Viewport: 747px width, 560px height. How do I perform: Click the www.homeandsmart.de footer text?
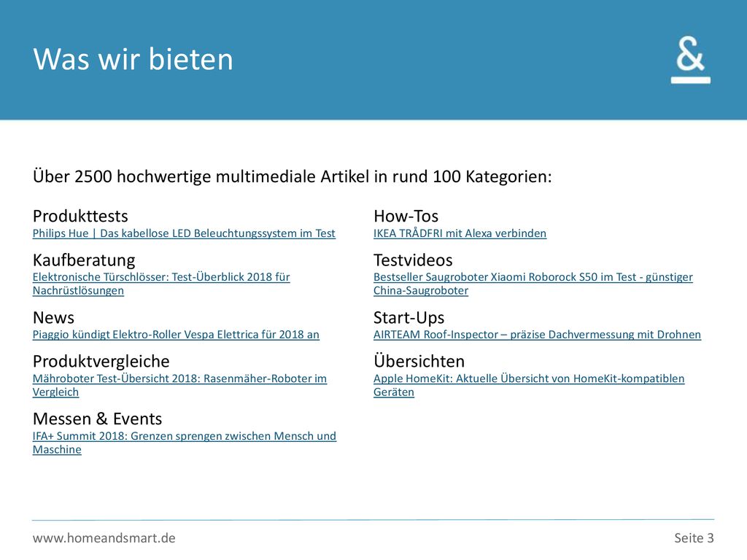tap(104, 538)
